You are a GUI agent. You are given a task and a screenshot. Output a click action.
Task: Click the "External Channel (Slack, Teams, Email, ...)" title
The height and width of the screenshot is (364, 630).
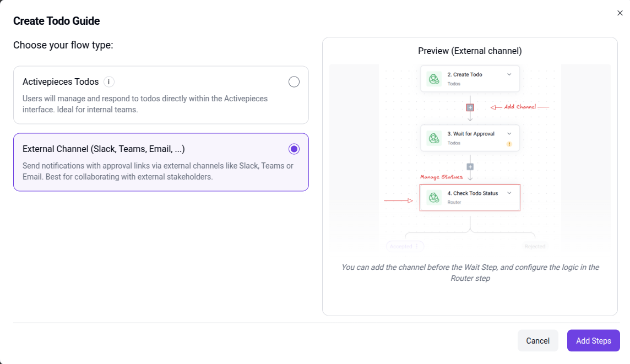[x=104, y=149]
